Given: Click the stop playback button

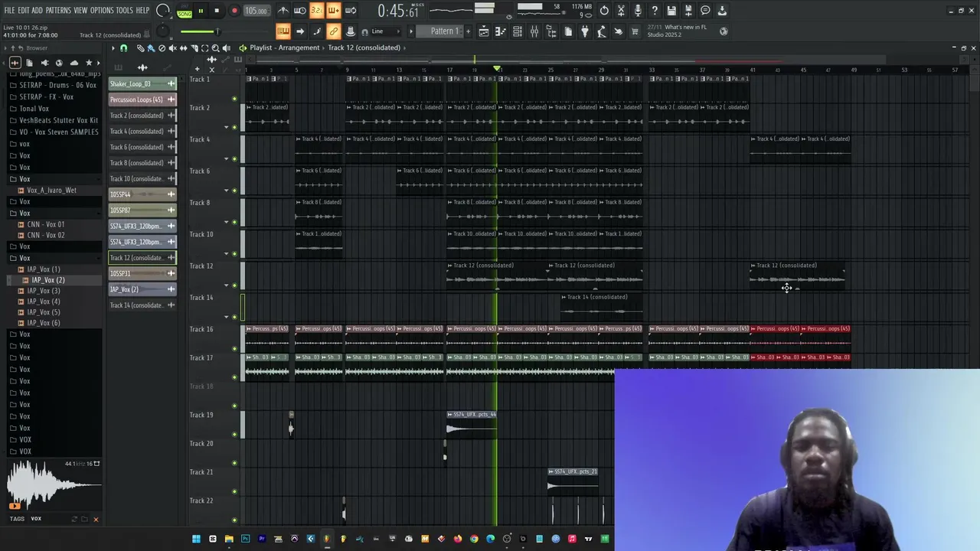Looking at the screenshot, I should [217, 11].
